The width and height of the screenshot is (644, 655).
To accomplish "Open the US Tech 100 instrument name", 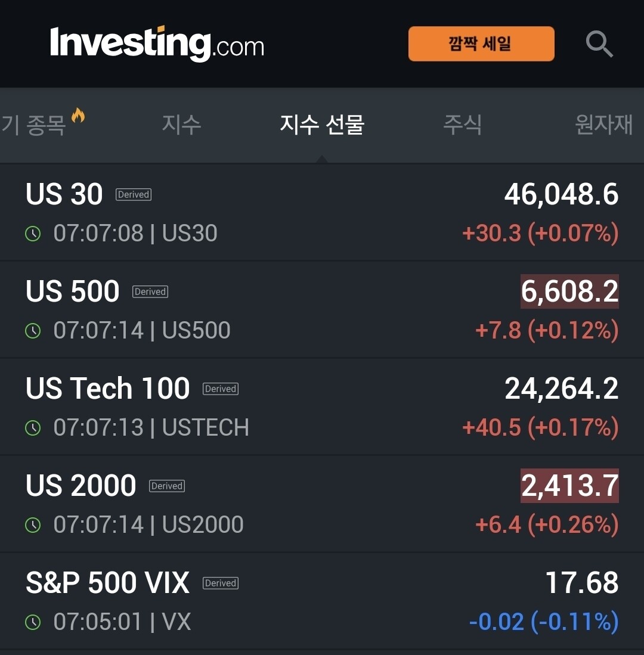I will (108, 389).
